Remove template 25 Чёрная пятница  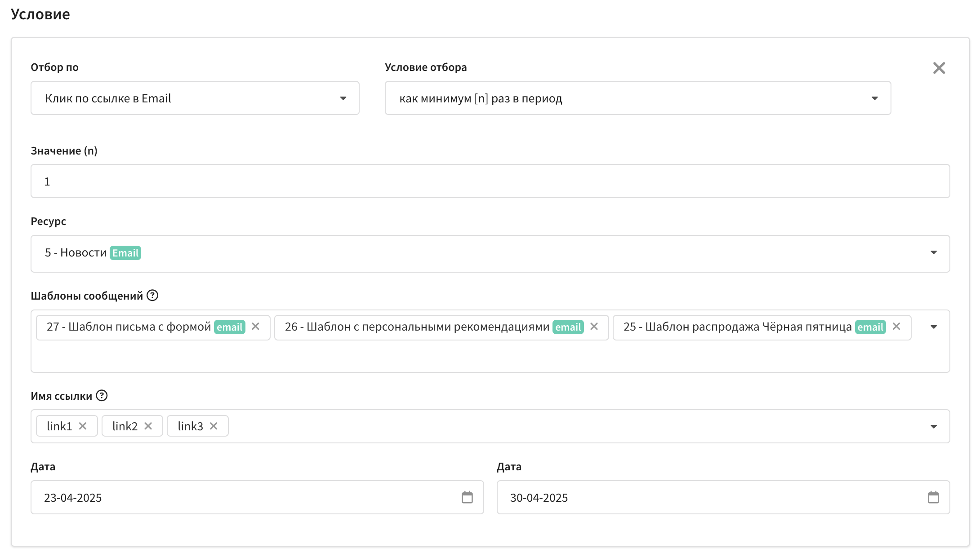click(x=896, y=327)
